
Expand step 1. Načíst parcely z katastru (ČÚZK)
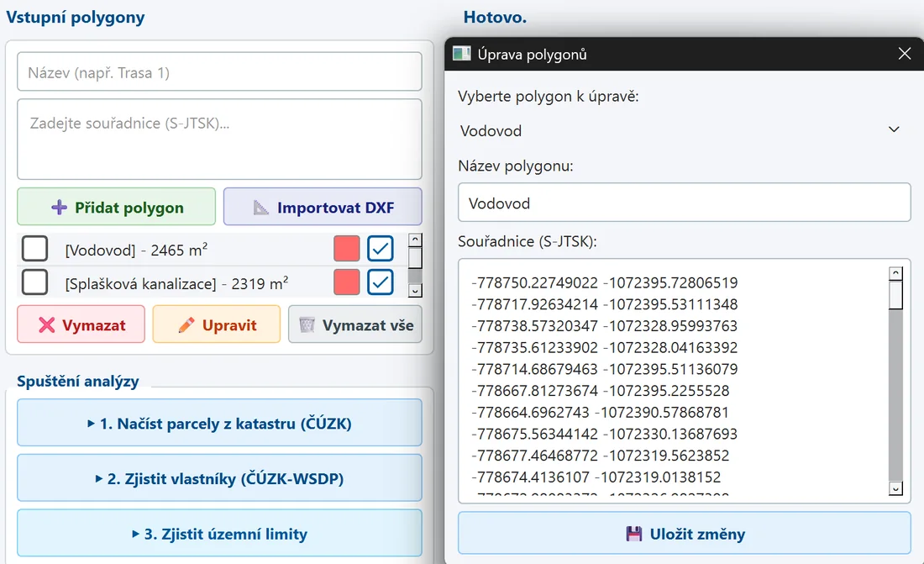click(219, 423)
